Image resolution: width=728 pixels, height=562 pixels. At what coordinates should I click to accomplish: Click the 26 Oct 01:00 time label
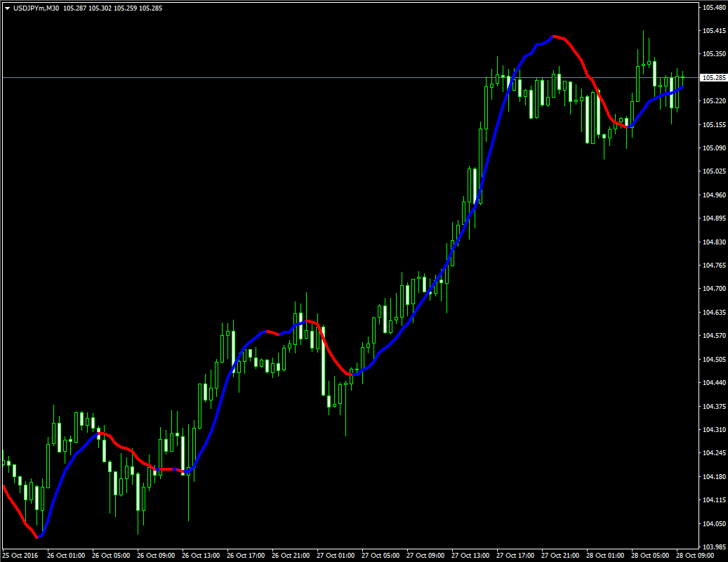[66, 556]
